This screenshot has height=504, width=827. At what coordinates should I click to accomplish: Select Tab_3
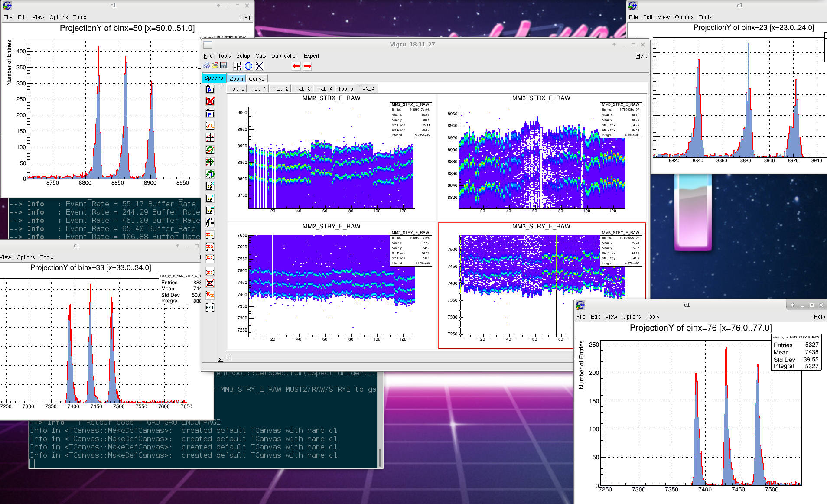click(303, 88)
